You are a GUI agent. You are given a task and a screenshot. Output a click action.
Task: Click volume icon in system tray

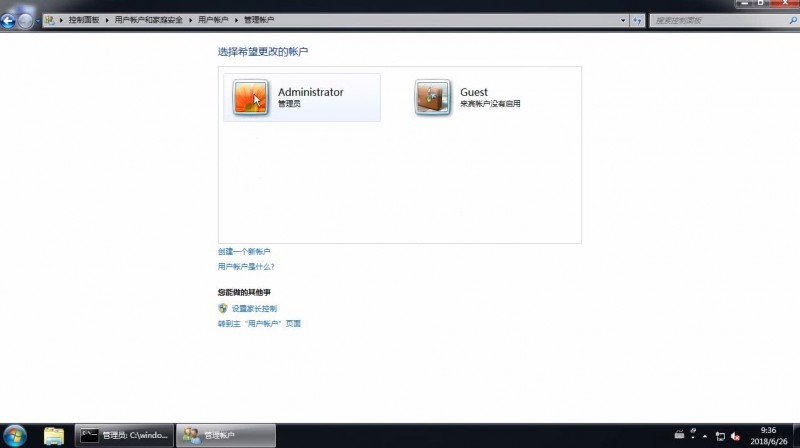(x=735, y=436)
